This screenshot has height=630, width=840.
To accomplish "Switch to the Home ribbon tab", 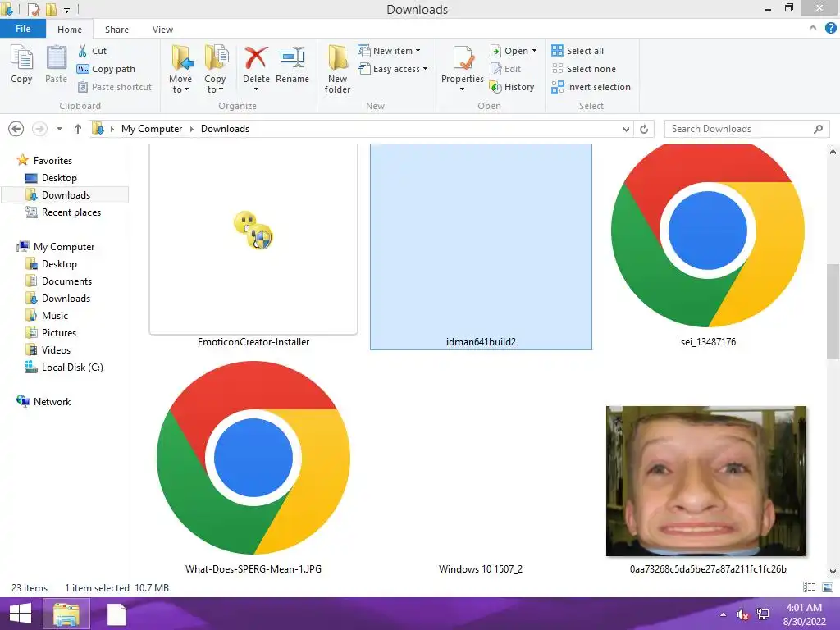I will [70, 30].
